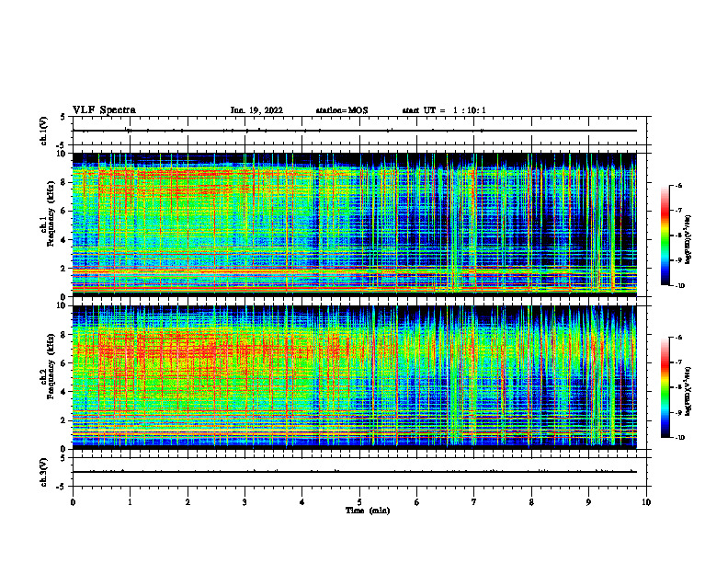Click the "-8" label on ch.1 colorbar
This screenshot has width=728, height=563.
[679, 236]
